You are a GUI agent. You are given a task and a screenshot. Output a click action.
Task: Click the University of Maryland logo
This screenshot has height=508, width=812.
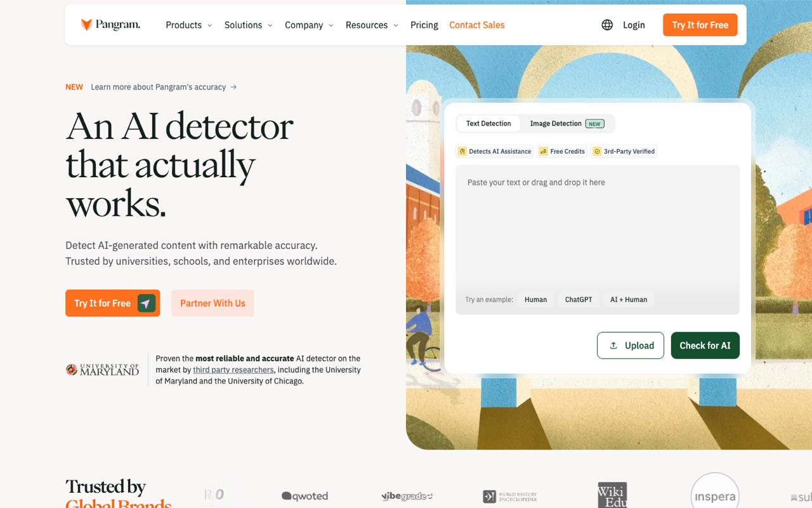coord(102,370)
